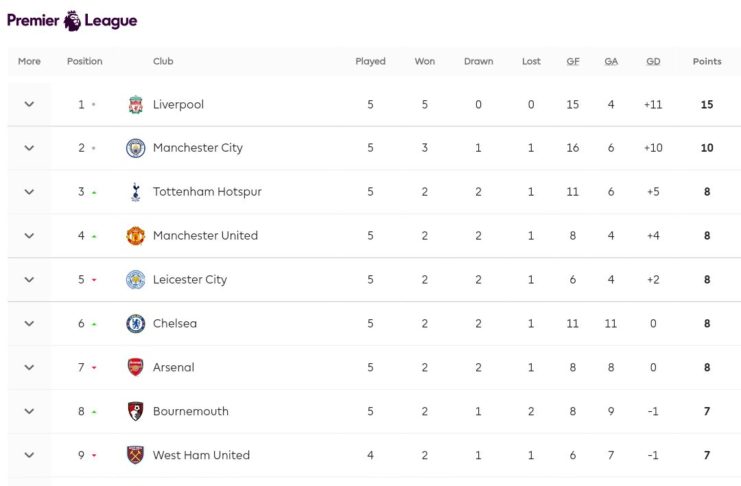
Task: Click the West Ham United crest
Action: pyautogui.click(x=136, y=455)
